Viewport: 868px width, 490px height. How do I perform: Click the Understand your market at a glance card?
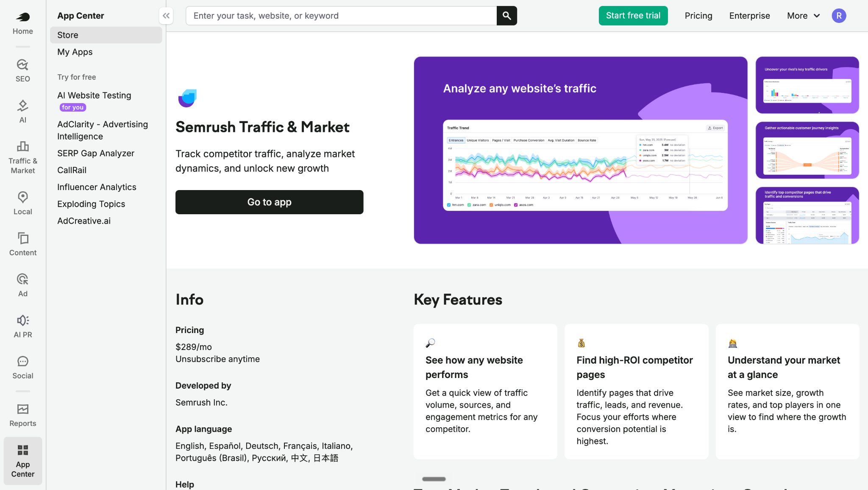pos(787,392)
